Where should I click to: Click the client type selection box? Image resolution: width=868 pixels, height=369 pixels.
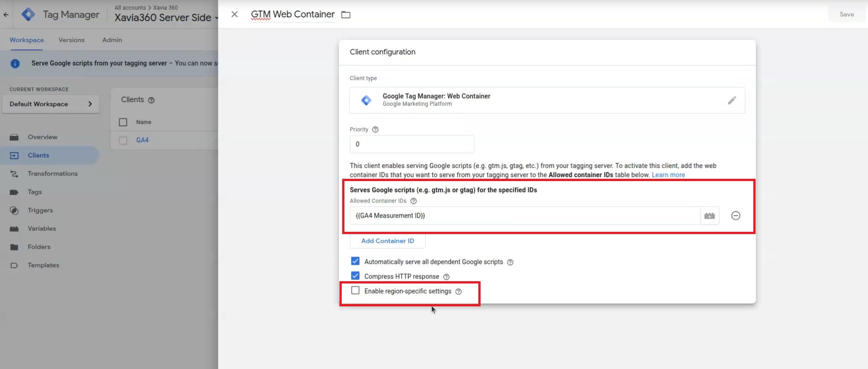pyautogui.click(x=547, y=100)
